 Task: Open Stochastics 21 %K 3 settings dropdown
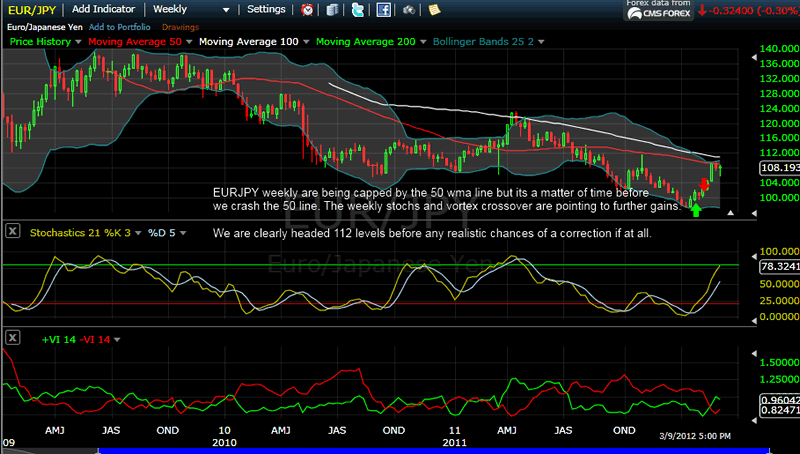(x=137, y=232)
